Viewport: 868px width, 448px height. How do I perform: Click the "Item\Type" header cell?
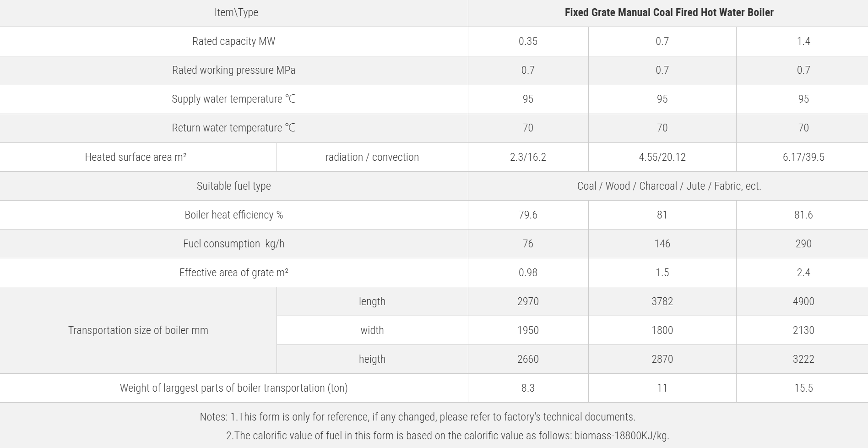point(236,12)
